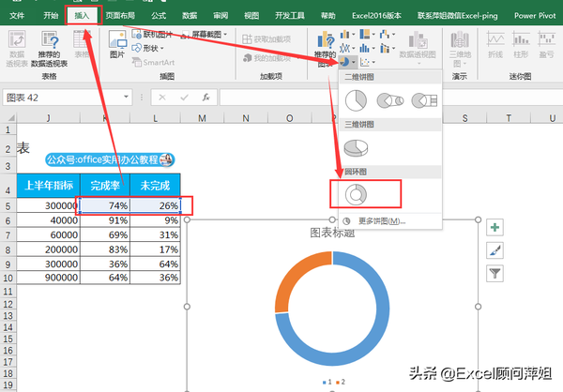Insert a 折线 (Line) sparkline
563x392 pixels.
click(x=495, y=44)
